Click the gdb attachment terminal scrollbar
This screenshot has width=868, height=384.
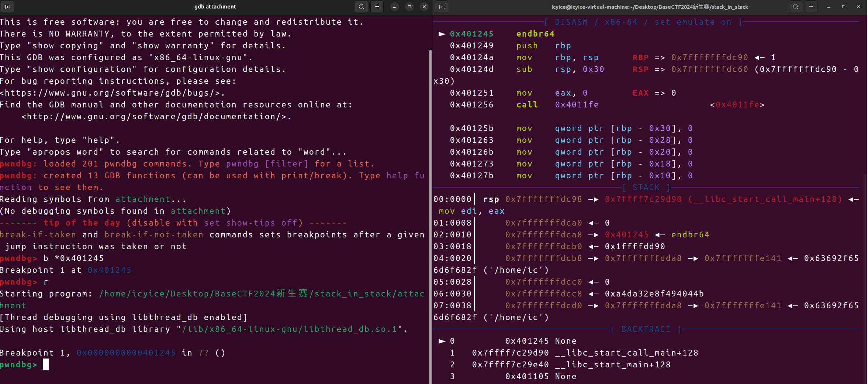(430, 214)
